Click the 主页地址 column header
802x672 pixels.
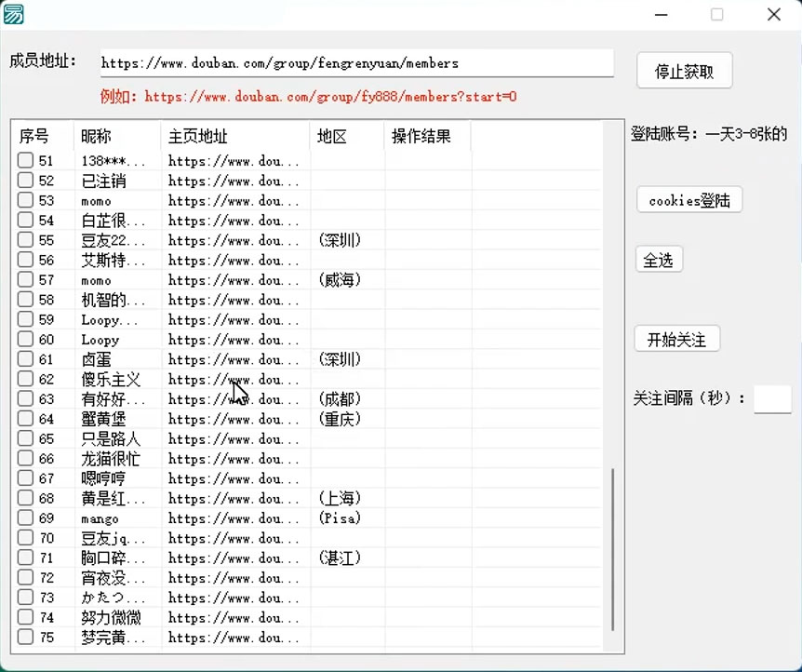pyautogui.click(x=198, y=137)
